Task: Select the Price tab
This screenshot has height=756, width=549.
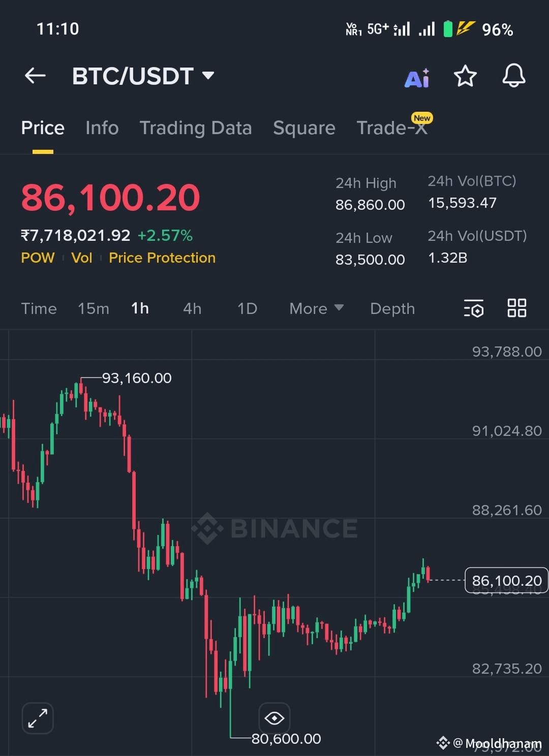Action: (43, 128)
